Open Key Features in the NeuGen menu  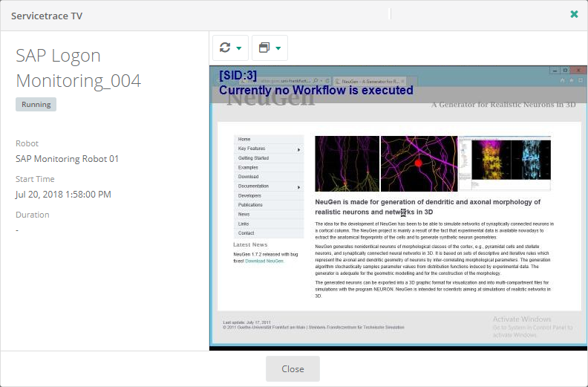click(x=269, y=149)
